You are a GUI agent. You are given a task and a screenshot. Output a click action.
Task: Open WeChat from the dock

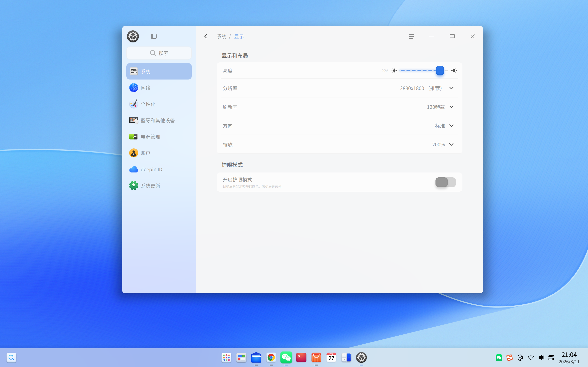point(286,358)
